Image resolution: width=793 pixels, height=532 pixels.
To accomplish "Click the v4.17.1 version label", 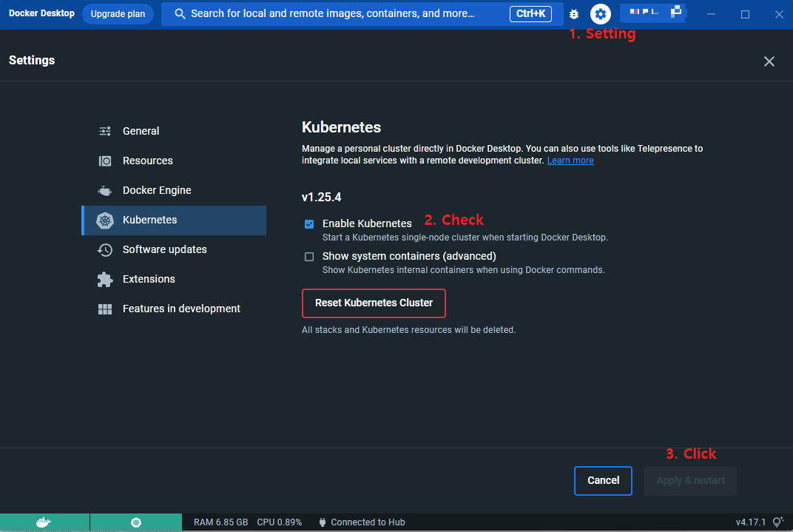I will (x=751, y=522).
